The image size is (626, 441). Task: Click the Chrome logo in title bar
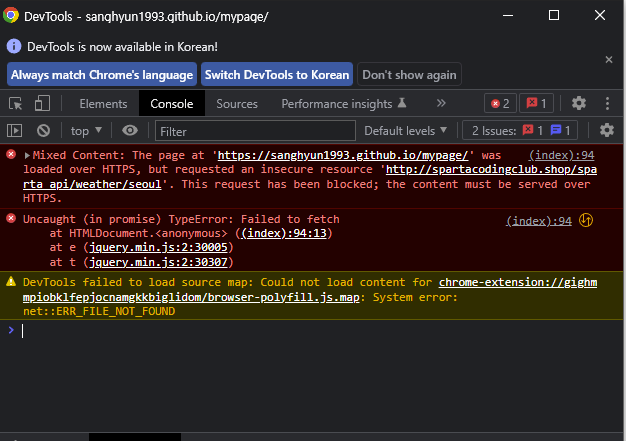pos(11,16)
